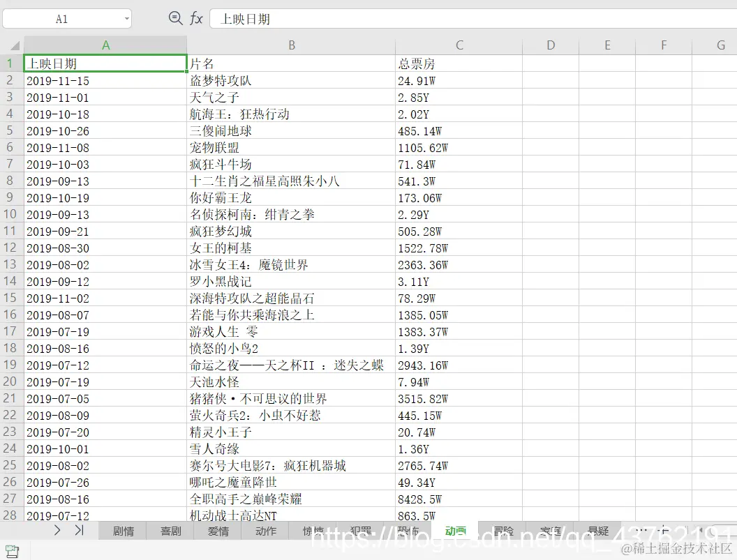
Task: Click the status bar document icon
Action: click(13, 551)
